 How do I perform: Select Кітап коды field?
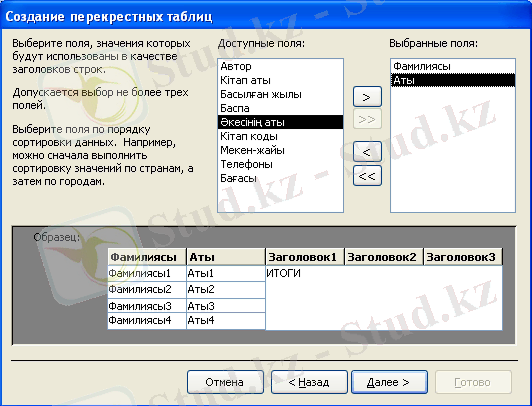(280, 136)
